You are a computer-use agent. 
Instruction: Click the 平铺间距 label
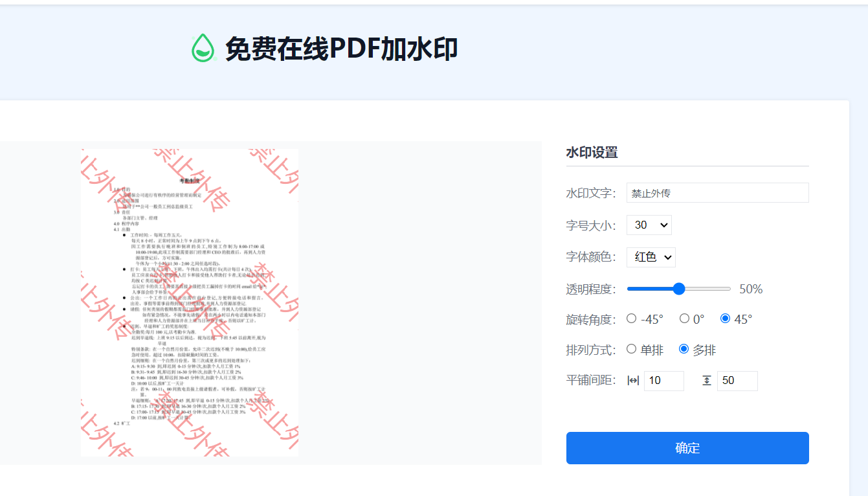tap(591, 381)
